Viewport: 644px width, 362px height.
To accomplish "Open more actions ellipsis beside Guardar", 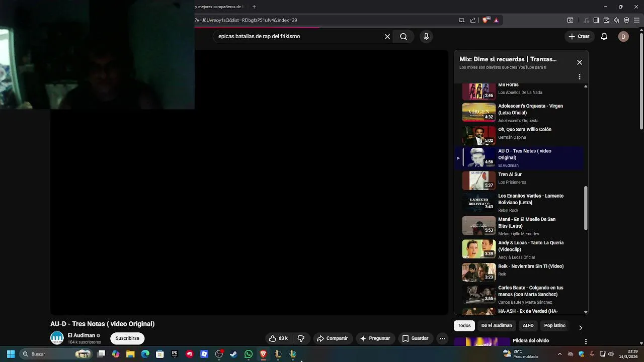I will tap(442, 338).
